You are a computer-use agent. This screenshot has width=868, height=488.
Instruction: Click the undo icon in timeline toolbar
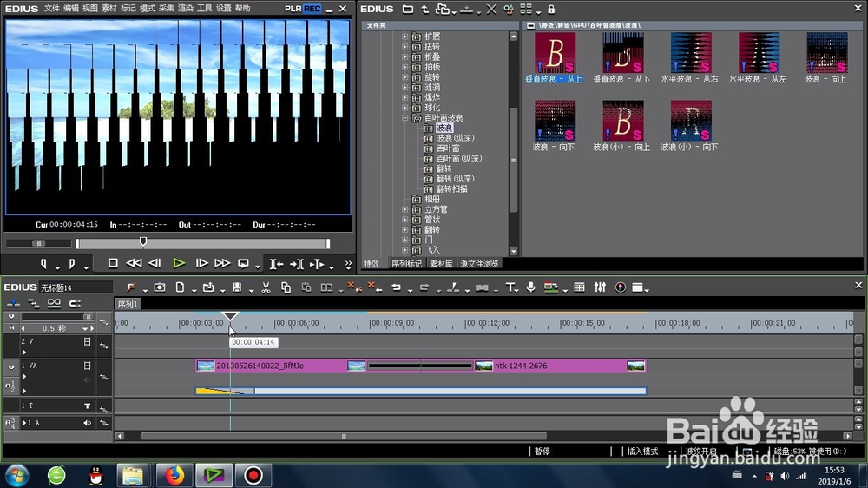397,287
